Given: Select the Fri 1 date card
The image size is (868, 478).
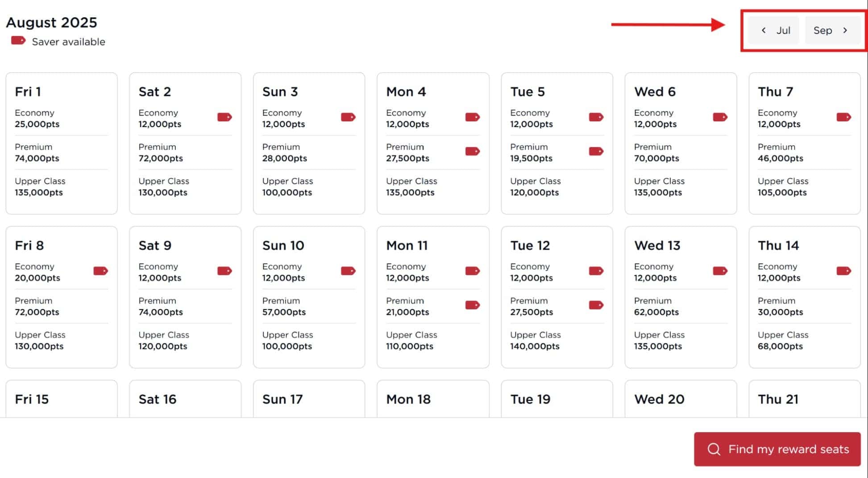Looking at the screenshot, I should click(x=61, y=143).
